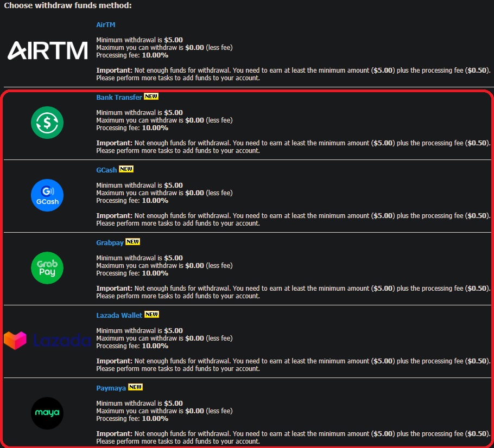
Task: Click the Paymaya 'Important:' warning message
Action: 293,438
